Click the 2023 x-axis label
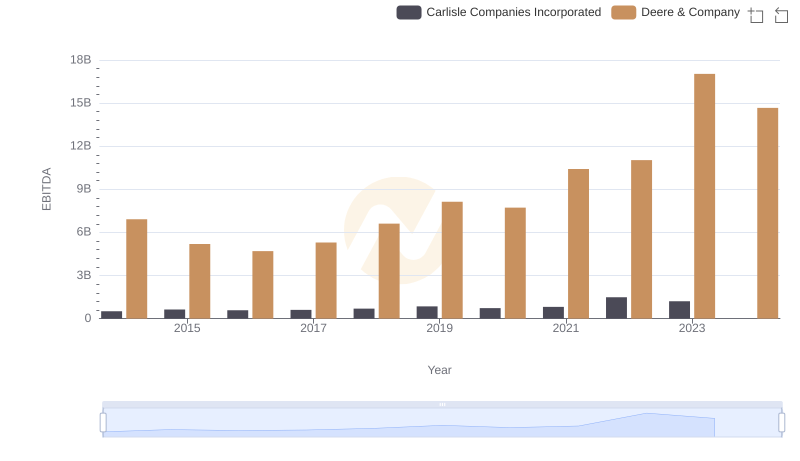 pyautogui.click(x=692, y=328)
